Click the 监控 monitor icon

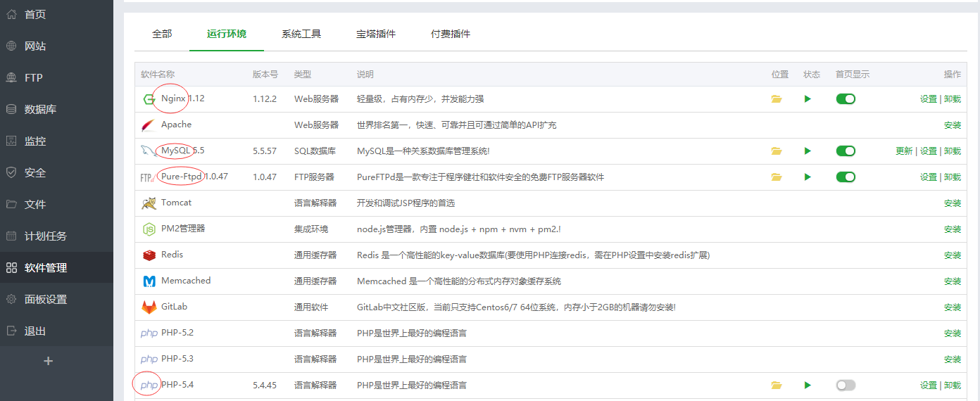[x=11, y=141]
